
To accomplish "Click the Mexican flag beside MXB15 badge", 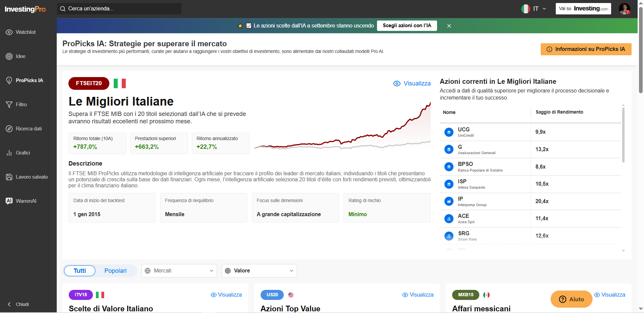I will coord(486,295).
